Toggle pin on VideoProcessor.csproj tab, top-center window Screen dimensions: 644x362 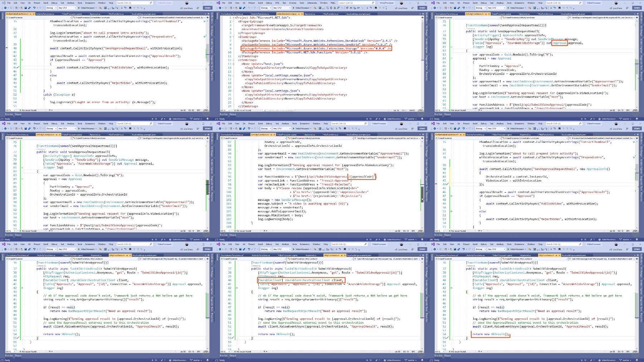click(x=299, y=14)
